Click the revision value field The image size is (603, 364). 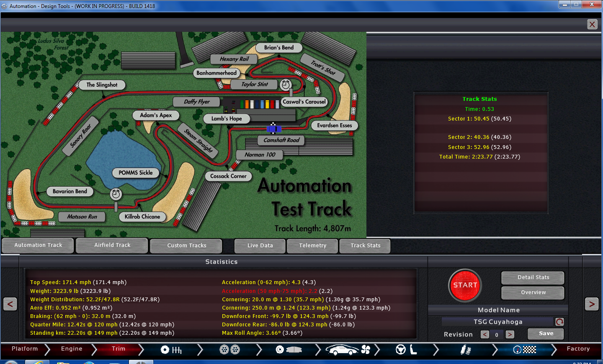497,335
